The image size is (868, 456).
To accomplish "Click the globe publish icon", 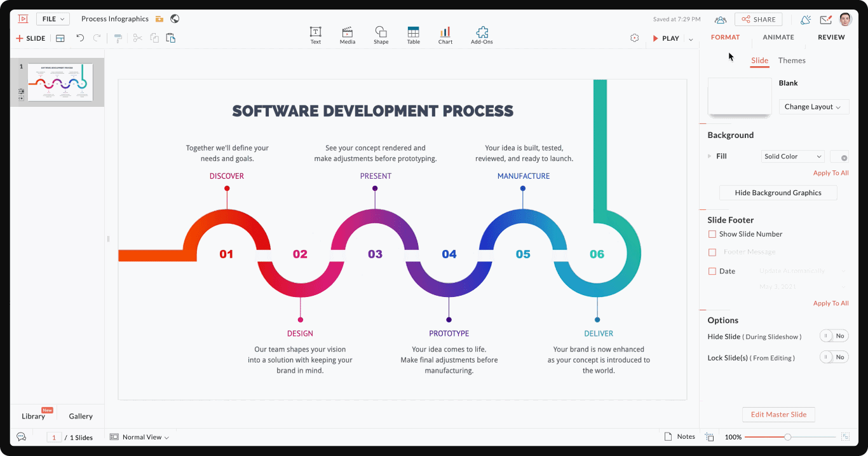I will (175, 19).
